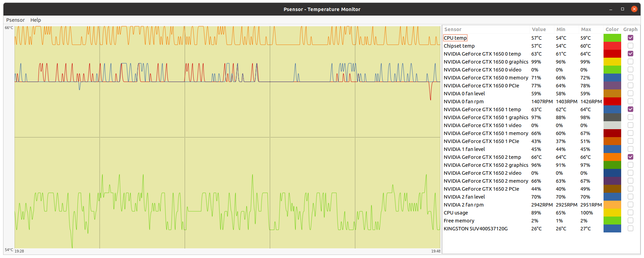Maximize the Psensor window

pos(622,9)
